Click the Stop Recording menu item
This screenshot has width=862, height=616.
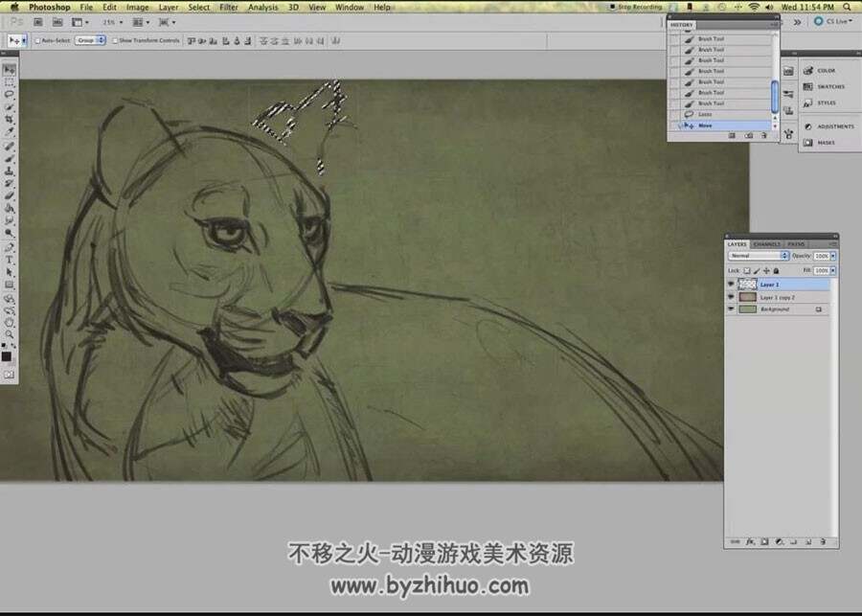pyautogui.click(x=636, y=7)
